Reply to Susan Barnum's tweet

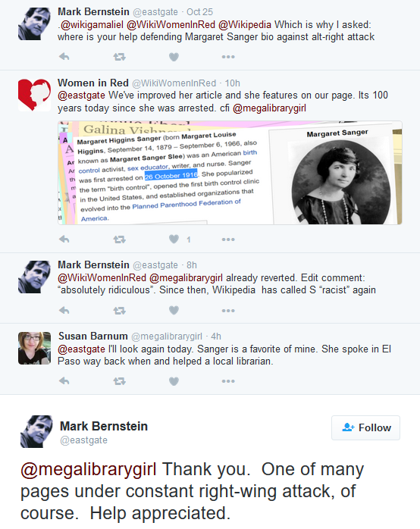coord(64,381)
